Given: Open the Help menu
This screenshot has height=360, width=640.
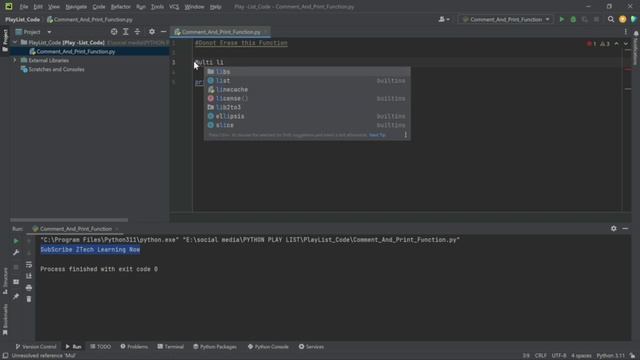Looking at the screenshot, I should click(216, 7).
